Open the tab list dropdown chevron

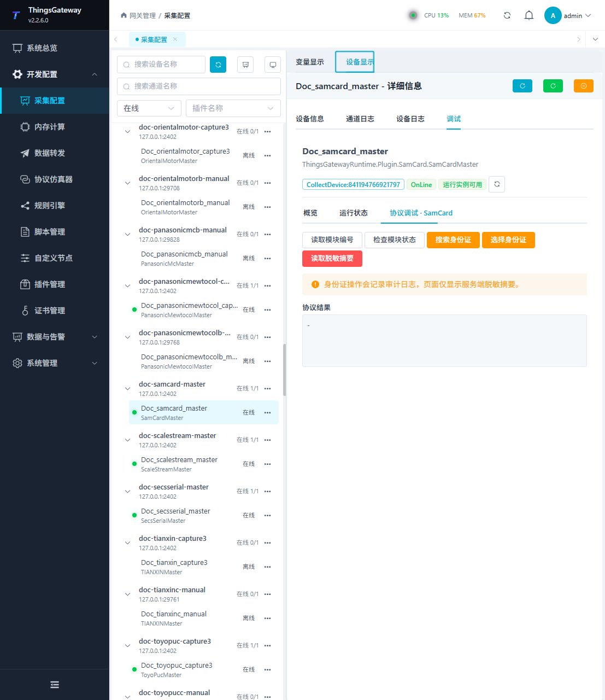pos(595,39)
